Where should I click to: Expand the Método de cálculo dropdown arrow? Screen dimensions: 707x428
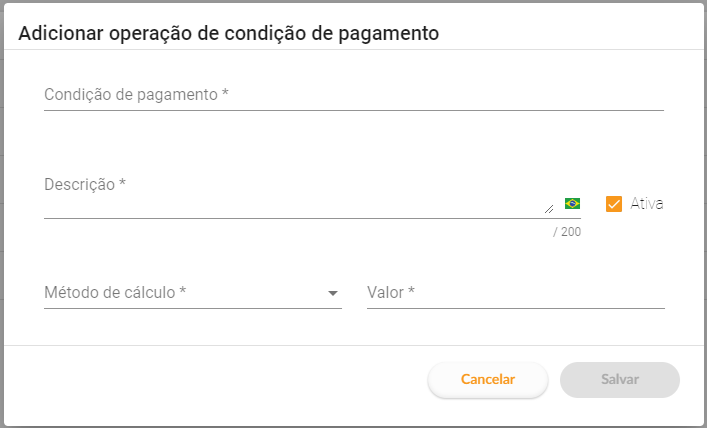(x=332, y=294)
